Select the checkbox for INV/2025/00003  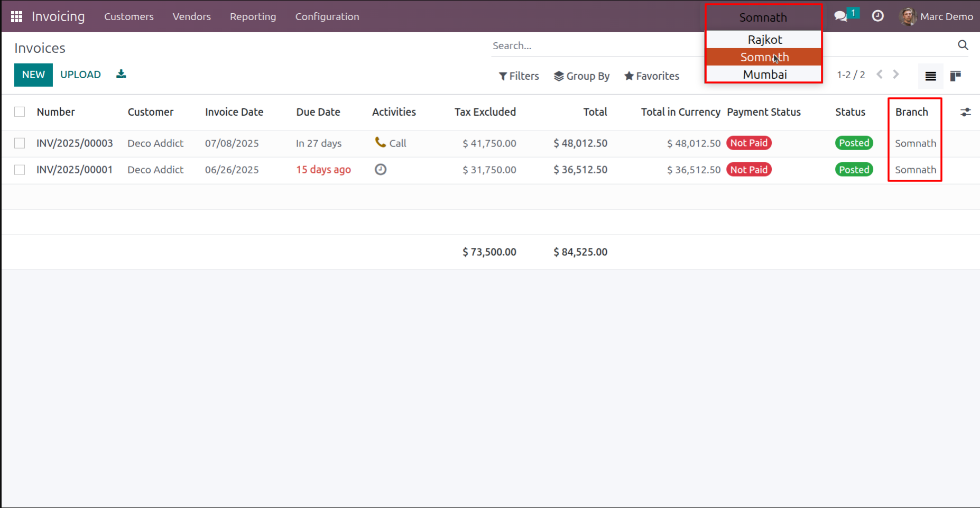(20, 143)
